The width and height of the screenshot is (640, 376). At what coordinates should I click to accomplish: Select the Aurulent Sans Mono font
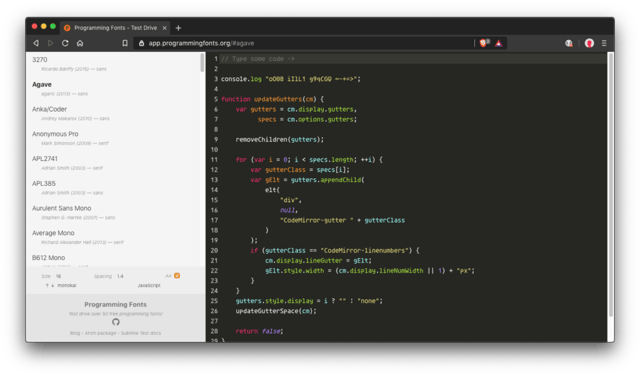click(62, 208)
